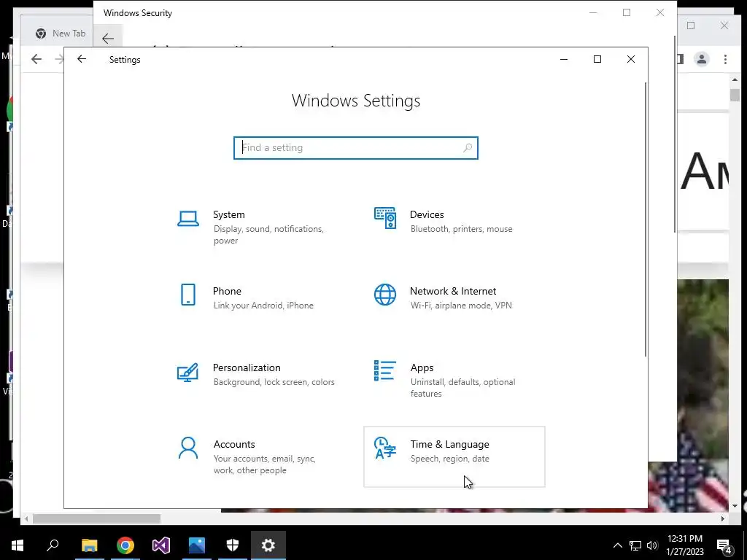Click the Settings window vertical scrollbar
The height and width of the screenshot is (560, 747).
click(646, 219)
